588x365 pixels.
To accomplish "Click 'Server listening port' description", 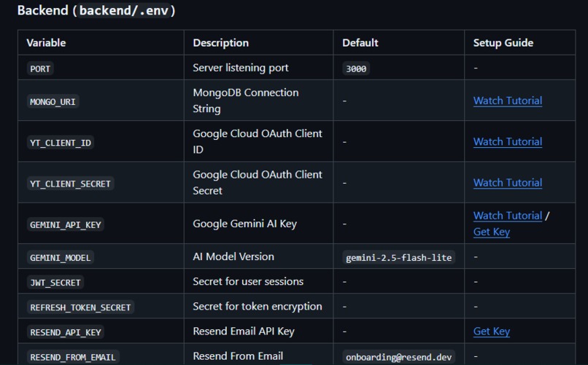I will [x=240, y=68].
